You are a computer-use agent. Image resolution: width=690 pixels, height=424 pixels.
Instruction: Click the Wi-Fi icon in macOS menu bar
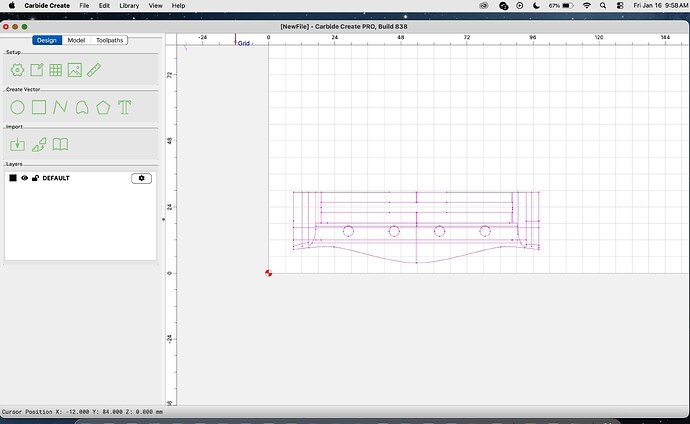click(x=586, y=5)
